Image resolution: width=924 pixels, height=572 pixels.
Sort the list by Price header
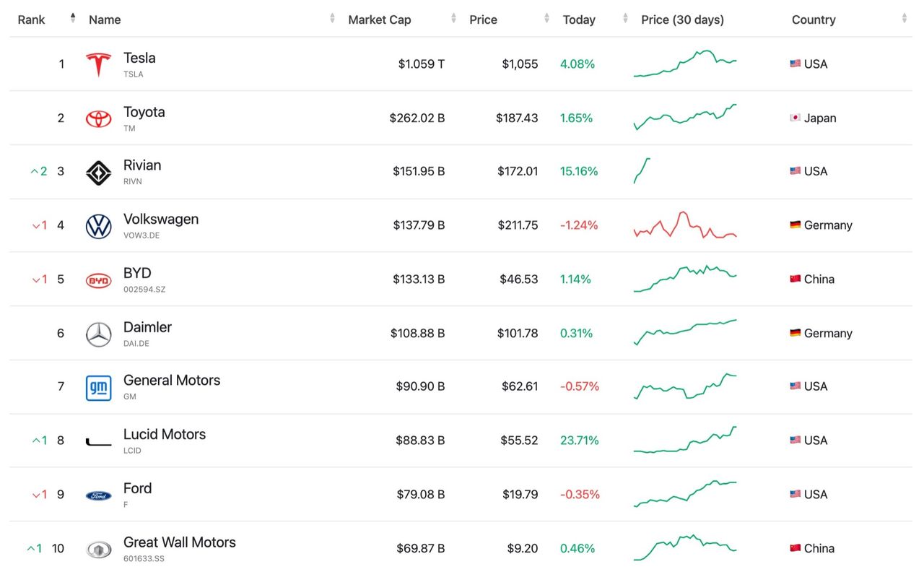[483, 19]
